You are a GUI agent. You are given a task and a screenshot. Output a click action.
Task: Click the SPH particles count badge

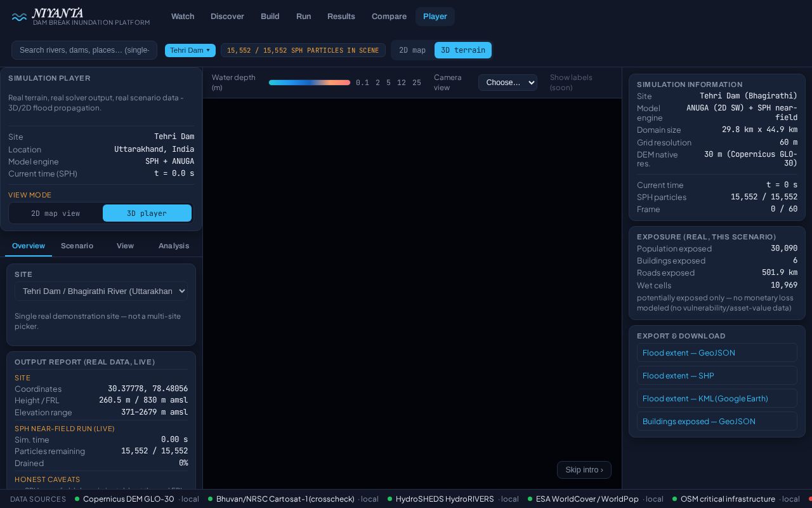pyautogui.click(x=303, y=50)
